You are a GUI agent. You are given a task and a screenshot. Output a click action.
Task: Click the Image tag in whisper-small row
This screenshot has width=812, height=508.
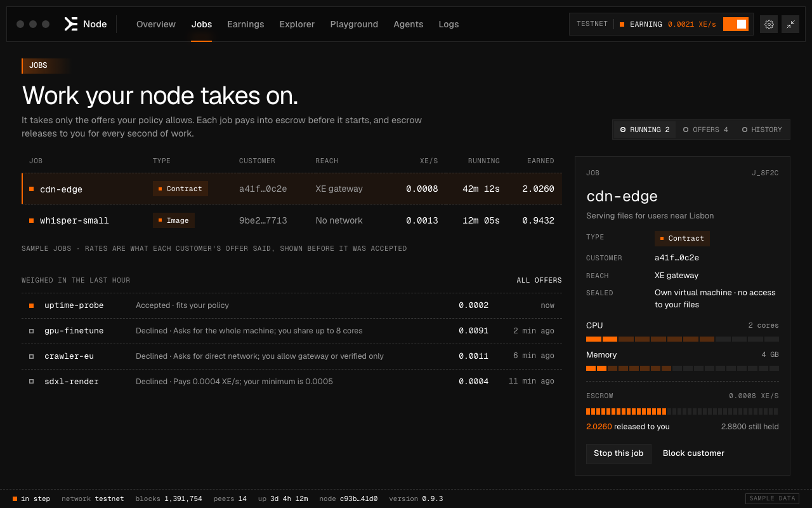(x=174, y=220)
